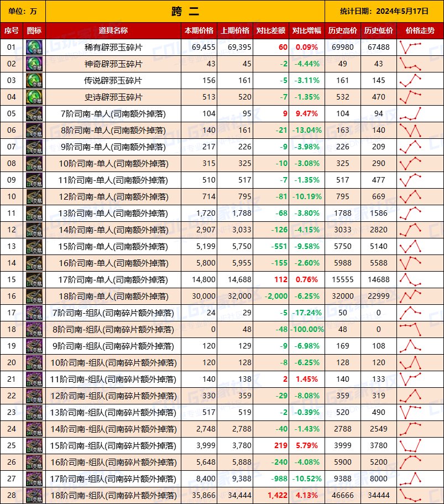Click the 8阶司南-单人 item icon
The image size is (444, 504).
coord(34,130)
